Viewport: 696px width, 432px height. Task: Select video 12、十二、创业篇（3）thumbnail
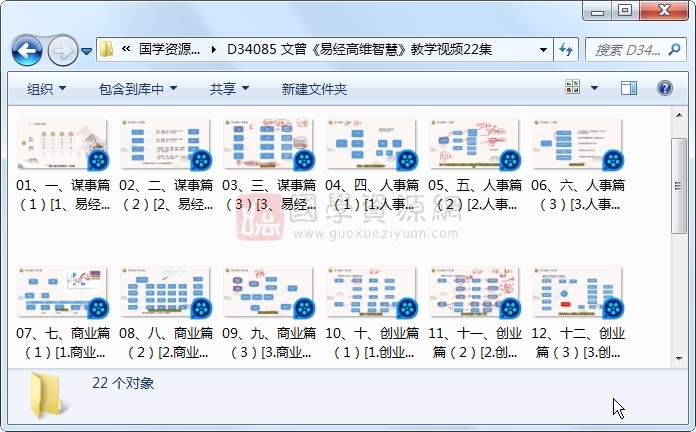pos(577,292)
